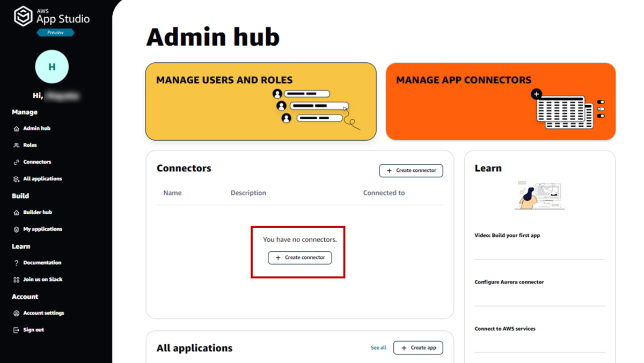Open Configure Aurora connector guide

(509, 282)
